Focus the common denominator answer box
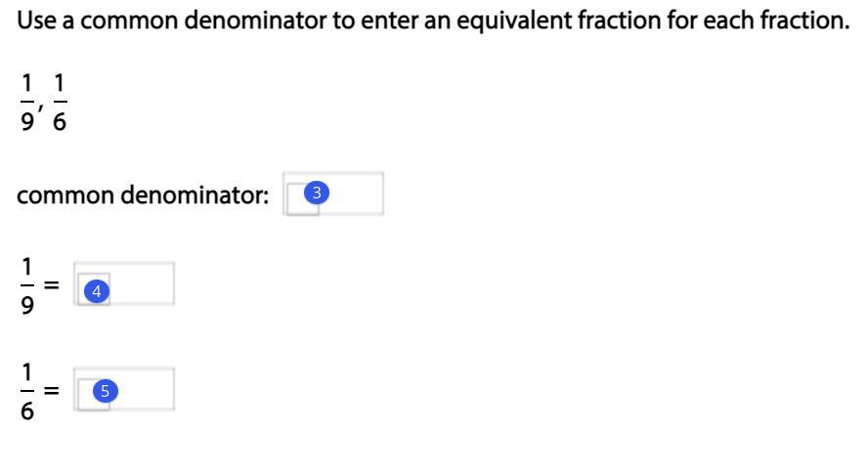Image resolution: width=868 pixels, height=475 pixels. [333, 194]
